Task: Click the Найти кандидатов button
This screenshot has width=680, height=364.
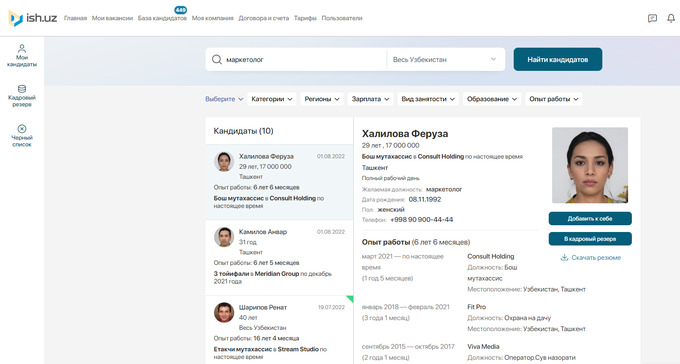Action: coord(558,59)
